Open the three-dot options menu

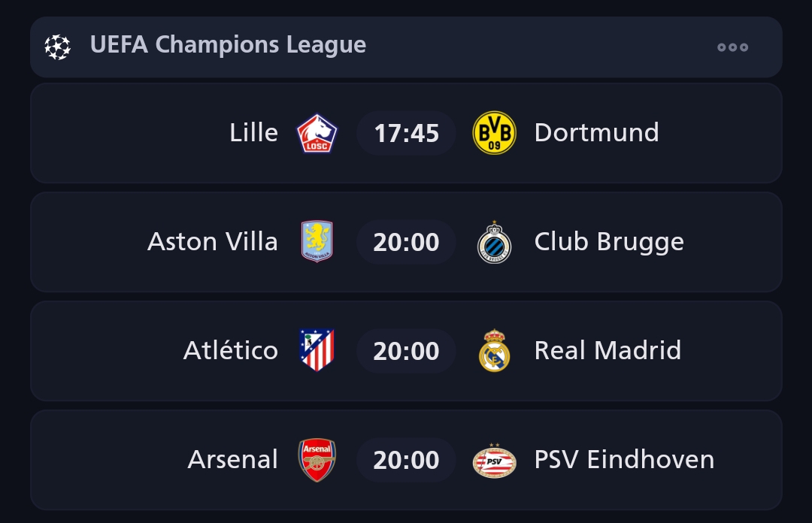732,47
